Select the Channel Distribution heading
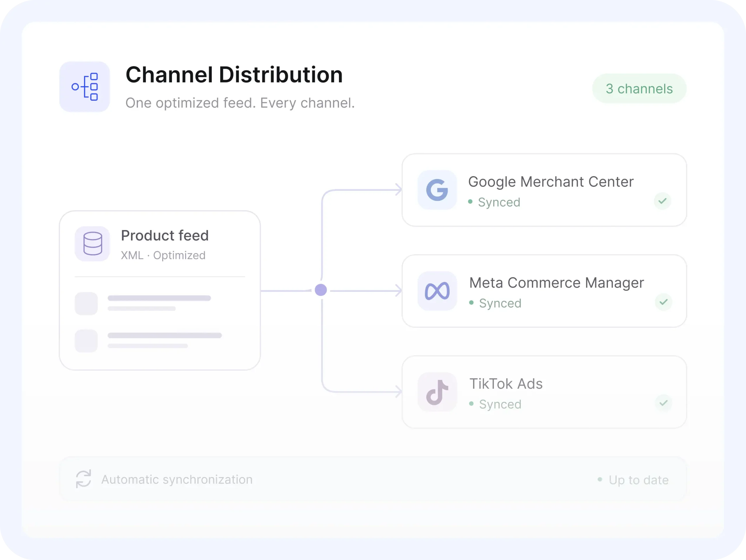This screenshot has height=560, width=746. [234, 75]
